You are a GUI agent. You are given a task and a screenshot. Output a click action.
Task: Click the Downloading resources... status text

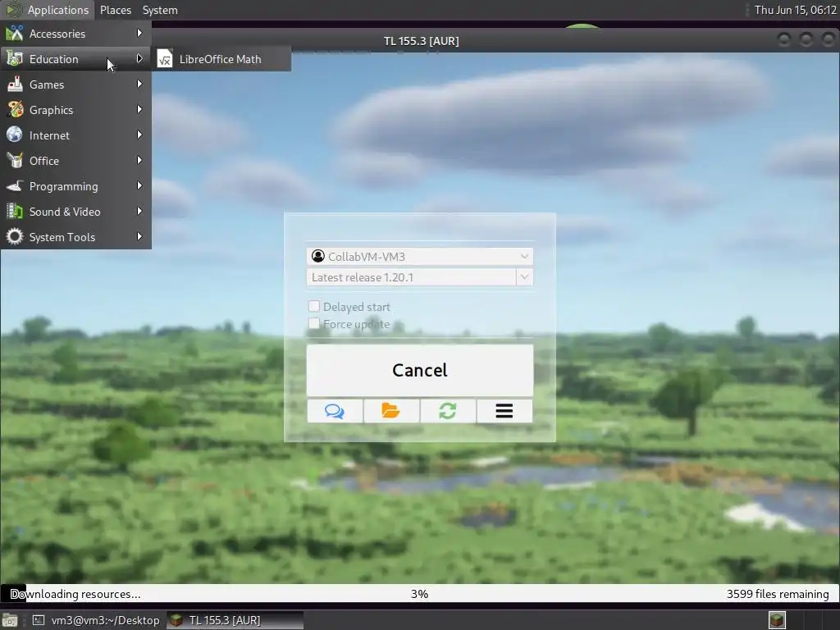coord(75,594)
